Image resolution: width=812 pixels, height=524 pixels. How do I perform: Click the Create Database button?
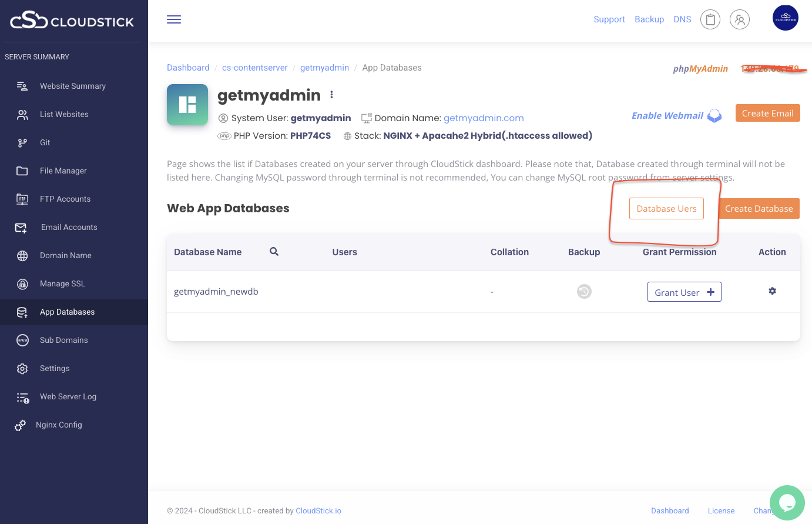coord(759,208)
